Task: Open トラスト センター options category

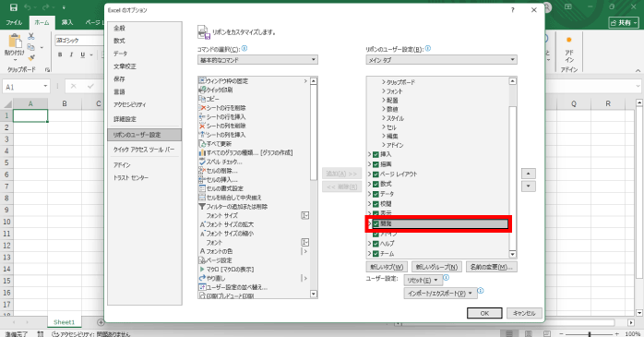Action: click(x=144, y=178)
